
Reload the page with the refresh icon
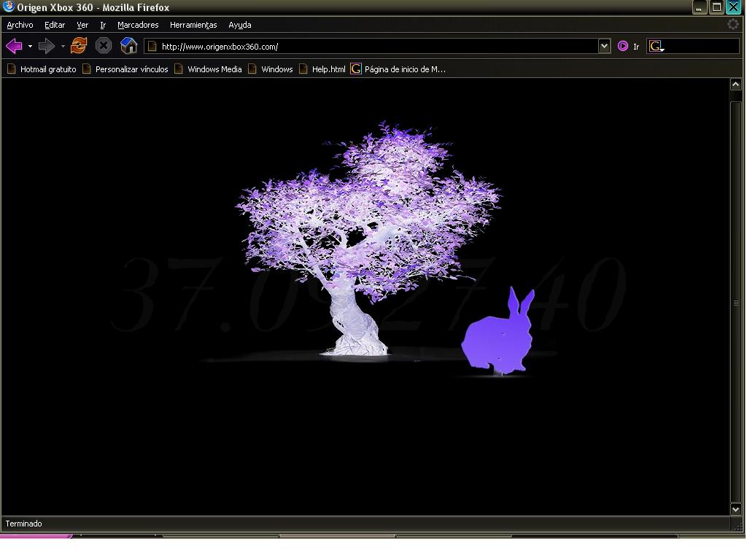click(79, 46)
